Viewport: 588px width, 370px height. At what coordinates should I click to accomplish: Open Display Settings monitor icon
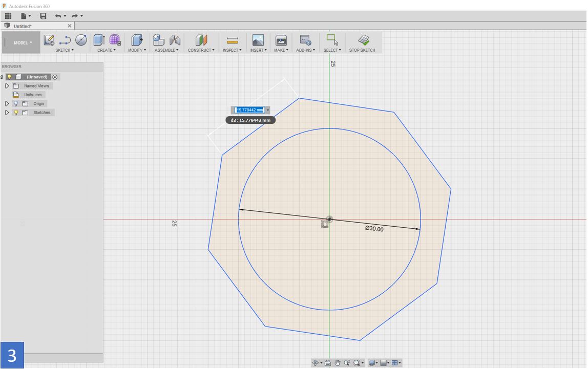click(x=372, y=362)
